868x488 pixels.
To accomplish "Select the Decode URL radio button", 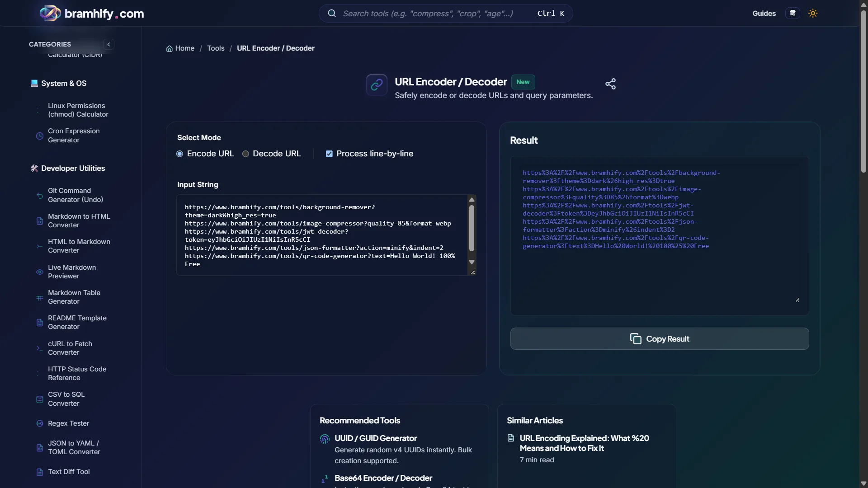I will (245, 154).
